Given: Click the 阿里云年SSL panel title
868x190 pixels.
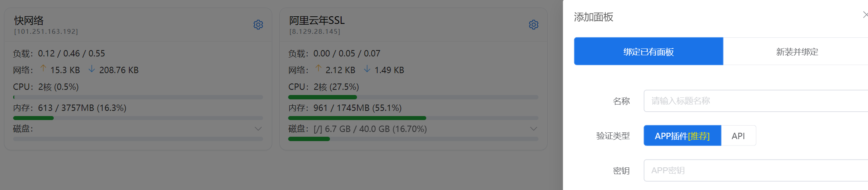Looking at the screenshot, I should pyautogui.click(x=317, y=20).
